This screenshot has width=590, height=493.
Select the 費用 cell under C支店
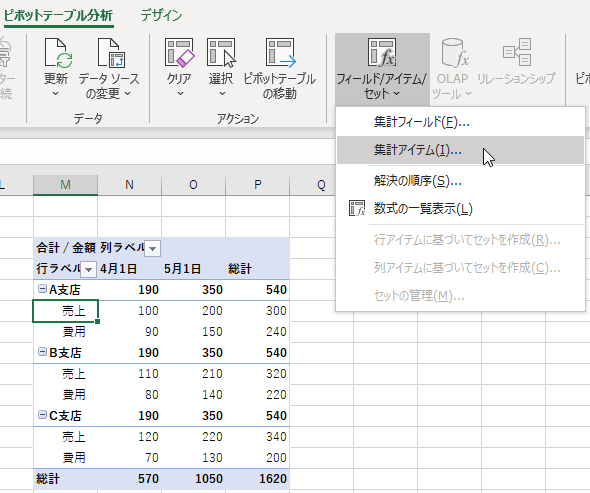(x=65, y=458)
